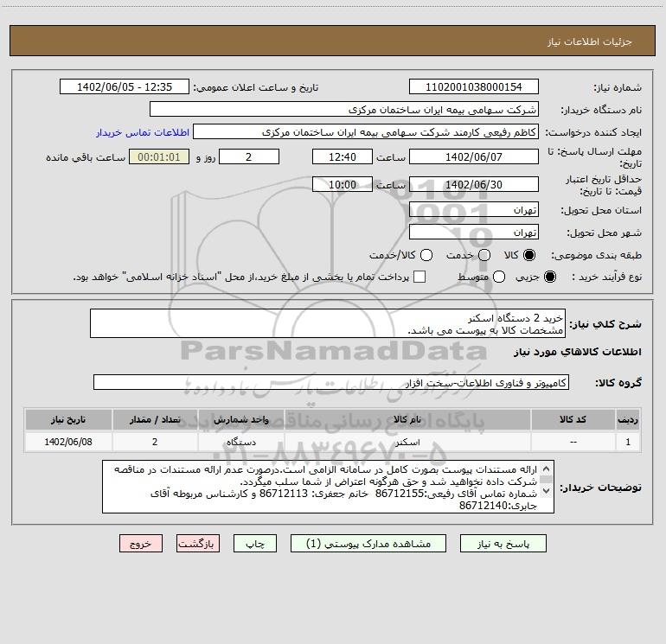The width and height of the screenshot is (666, 644).
Task: Click the validity time field 10:00
Action: coord(343,184)
